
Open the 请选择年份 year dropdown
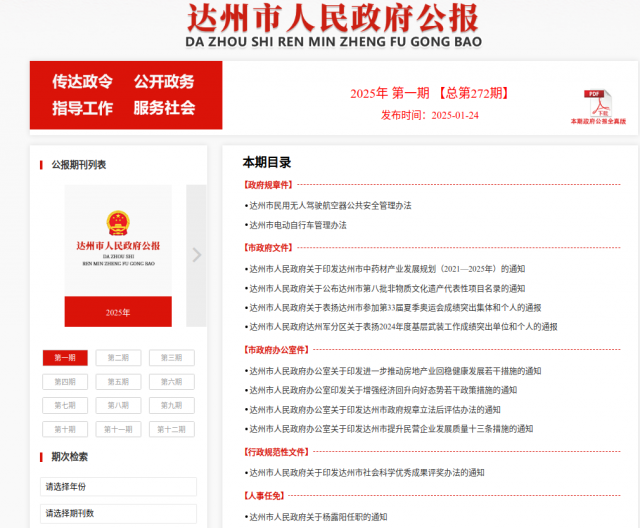coord(118,487)
